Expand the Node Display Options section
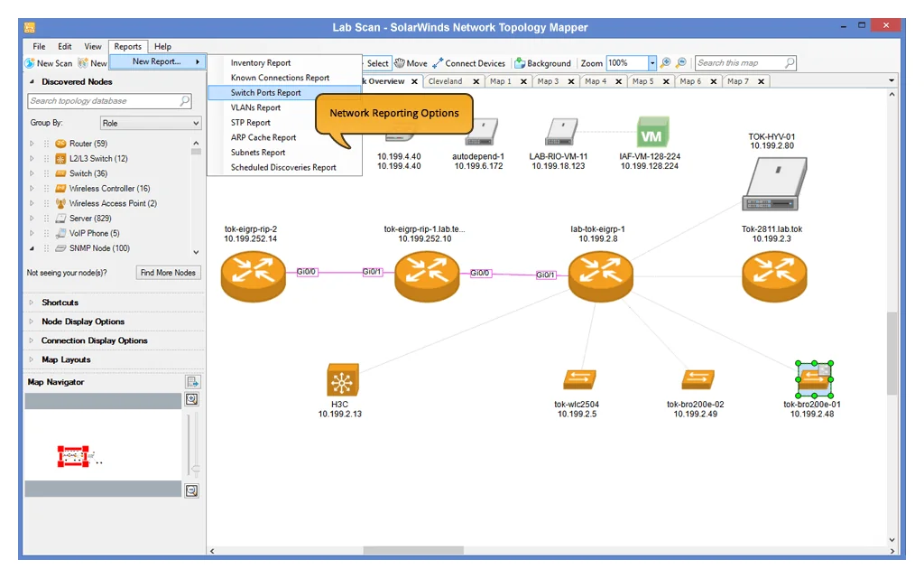The height and width of the screenshot is (578, 924). (83, 322)
